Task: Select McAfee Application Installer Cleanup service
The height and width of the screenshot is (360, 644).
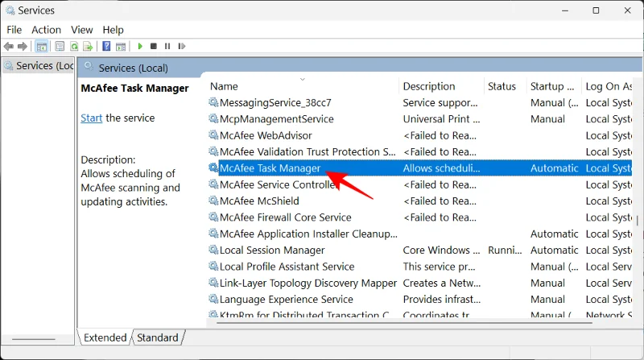Action: [419, 234]
